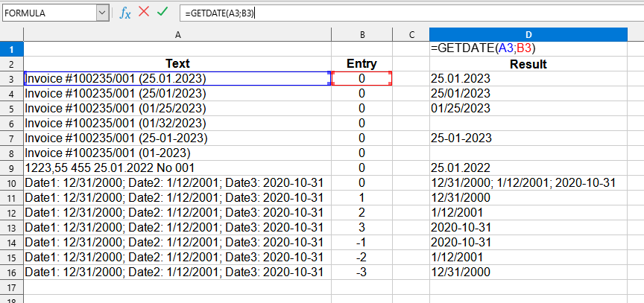This screenshot has width=644, height=303.
Task: Select Entry cell with value 1
Action: click(362, 197)
